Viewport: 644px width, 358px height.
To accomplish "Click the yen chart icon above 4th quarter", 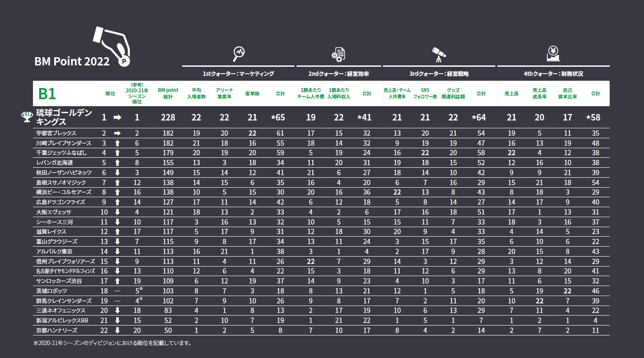I will pyautogui.click(x=553, y=54).
